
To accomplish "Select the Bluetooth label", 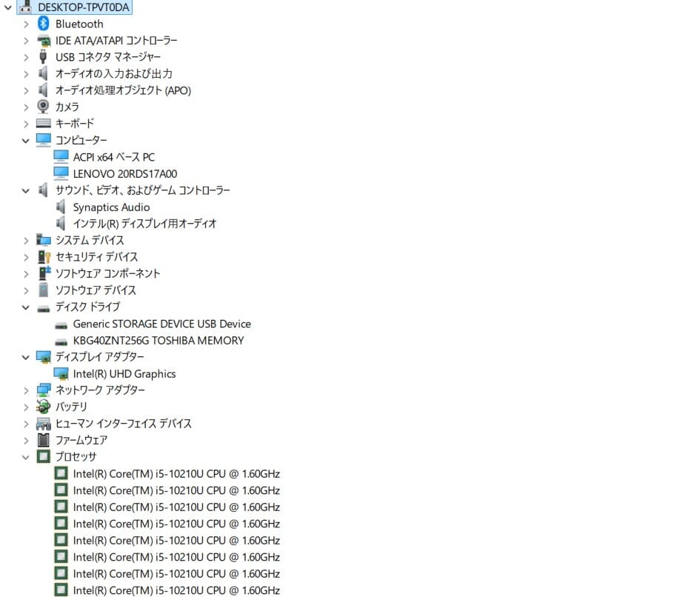I will 79,24.
